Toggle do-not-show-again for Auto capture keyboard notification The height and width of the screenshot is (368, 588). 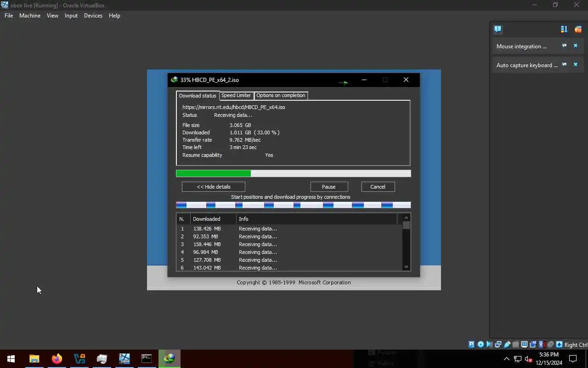point(565,64)
